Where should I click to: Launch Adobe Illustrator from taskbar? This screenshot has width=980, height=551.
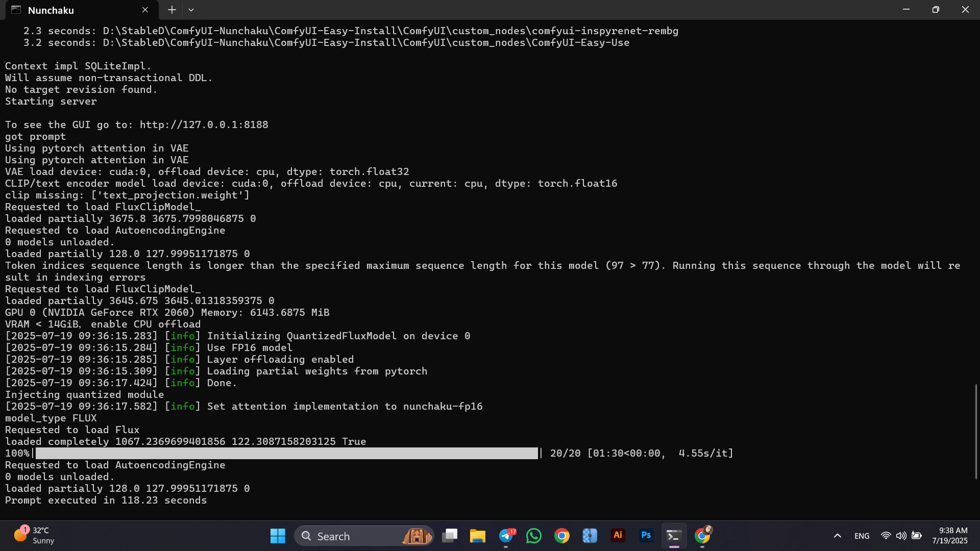click(x=618, y=536)
